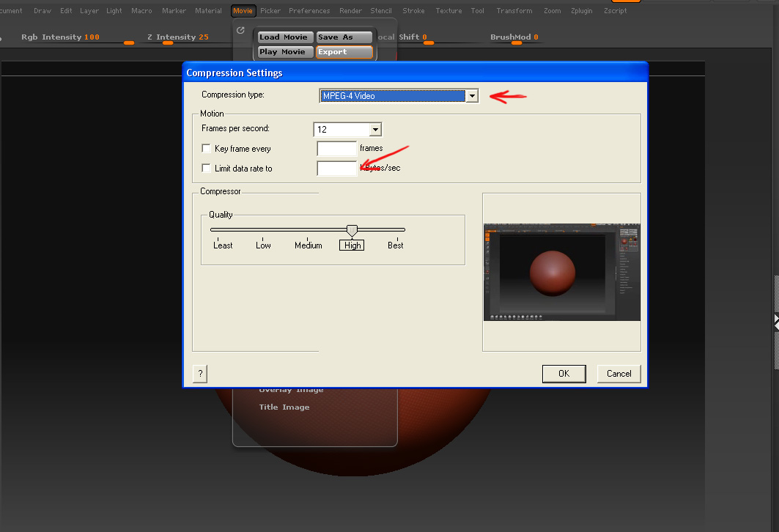779x532 pixels.
Task: Open the Picker menu
Action: (270, 10)
